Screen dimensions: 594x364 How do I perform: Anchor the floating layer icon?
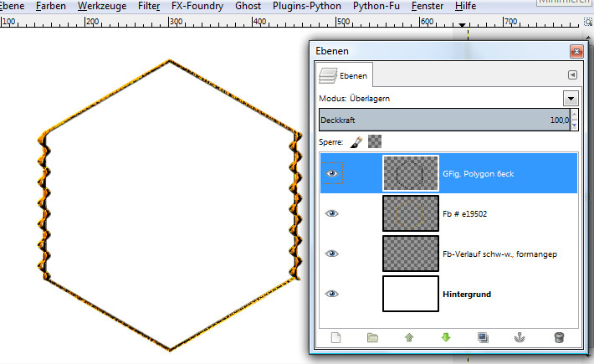pyautogui.click(x=520, y=338)
